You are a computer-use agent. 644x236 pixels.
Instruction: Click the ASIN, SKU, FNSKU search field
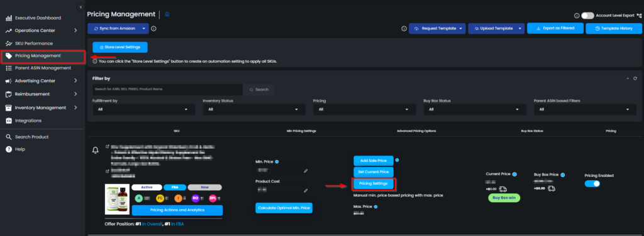[167, 89]
